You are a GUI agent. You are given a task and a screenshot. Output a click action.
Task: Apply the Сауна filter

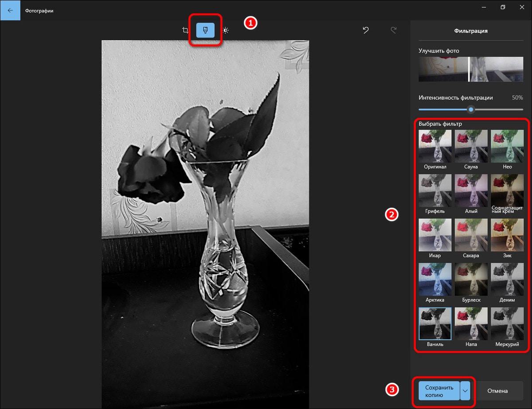(x=471, y=146)
